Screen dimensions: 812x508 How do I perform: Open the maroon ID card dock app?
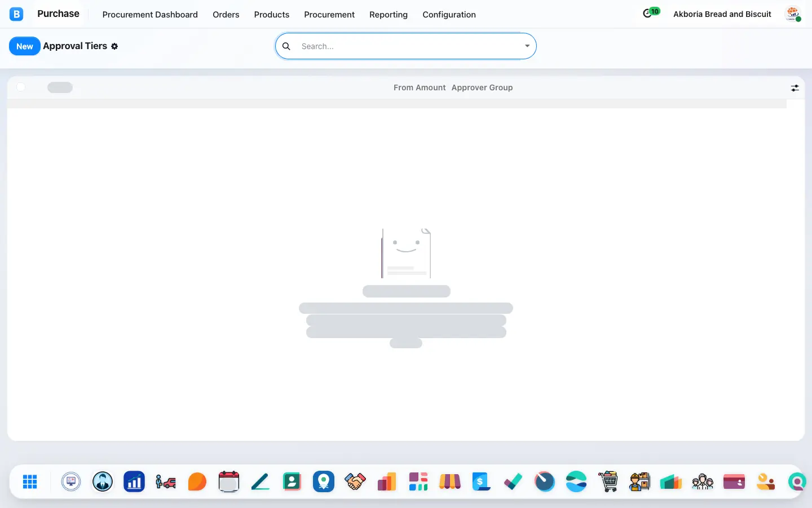pyautogui.click(x=734, y=481)
